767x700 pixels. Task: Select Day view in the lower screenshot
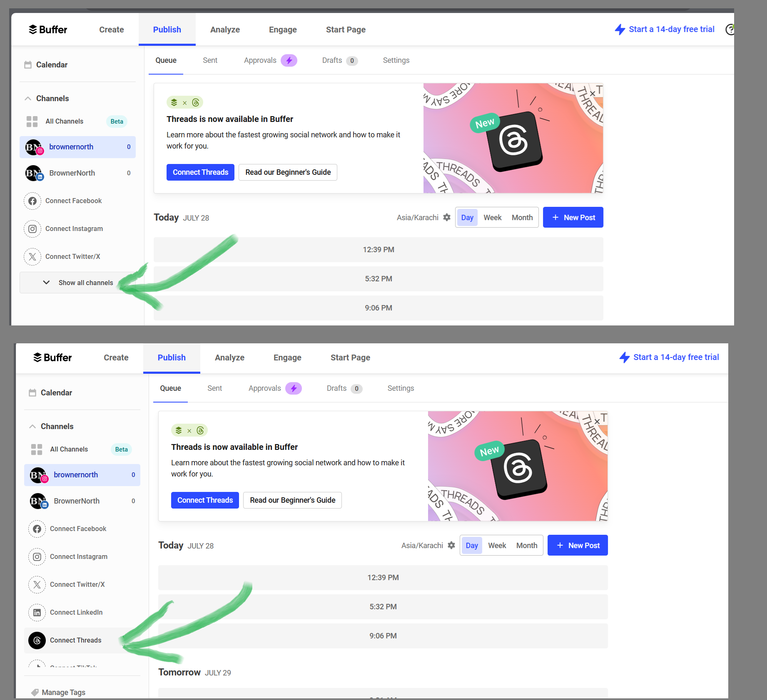[471, 546]
